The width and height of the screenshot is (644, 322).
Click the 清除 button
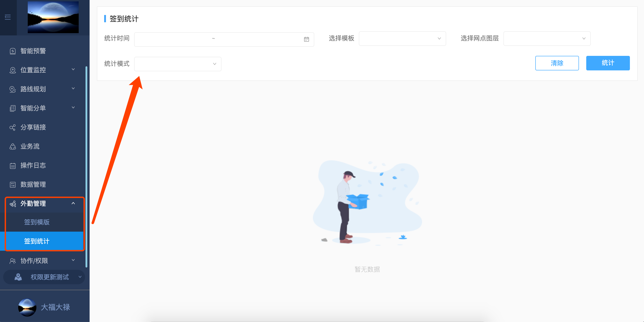pos(557,63)
